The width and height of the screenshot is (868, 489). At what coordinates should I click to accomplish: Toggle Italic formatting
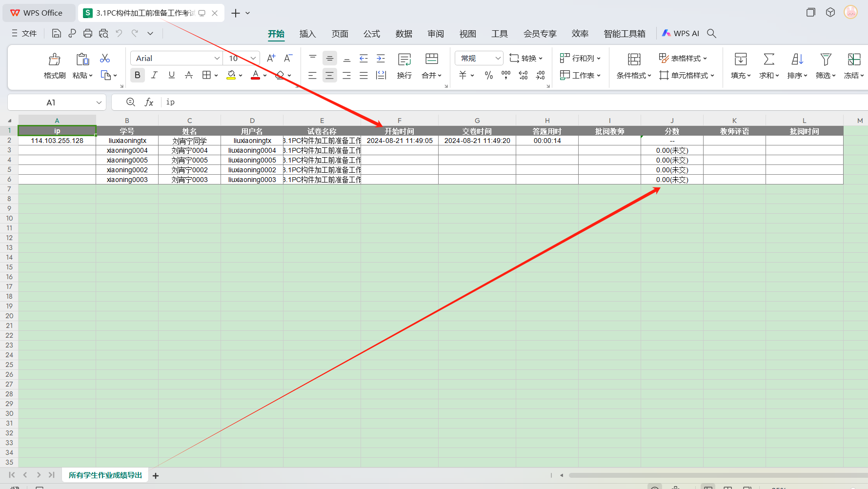[154, 75]
